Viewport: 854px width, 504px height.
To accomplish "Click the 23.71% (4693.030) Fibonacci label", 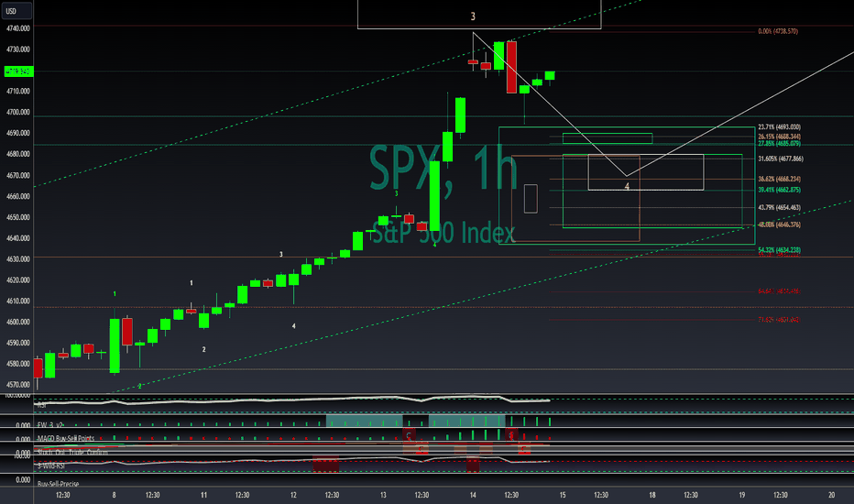I will 780,127.
